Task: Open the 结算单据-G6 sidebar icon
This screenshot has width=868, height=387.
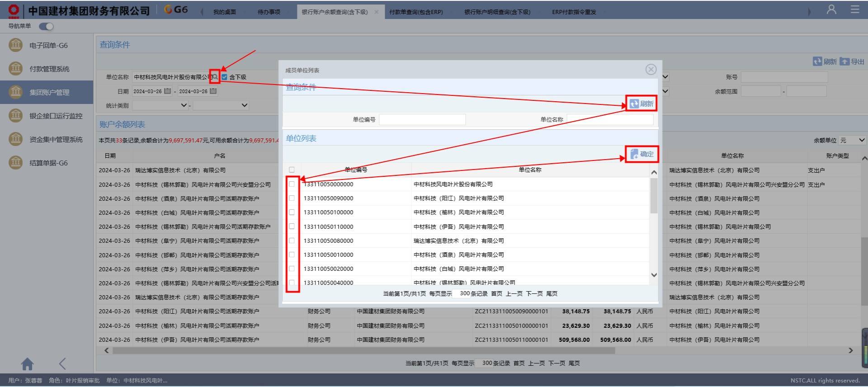Action: point(15,163)
